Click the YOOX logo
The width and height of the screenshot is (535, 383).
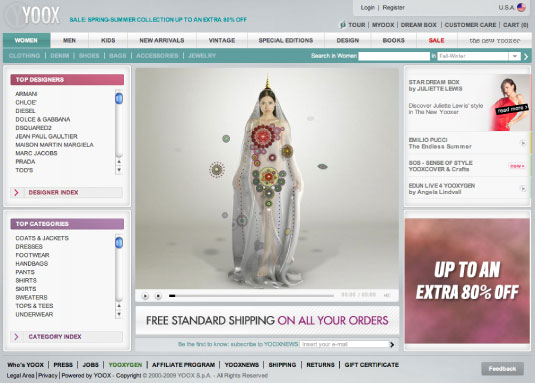pos(33,15)
